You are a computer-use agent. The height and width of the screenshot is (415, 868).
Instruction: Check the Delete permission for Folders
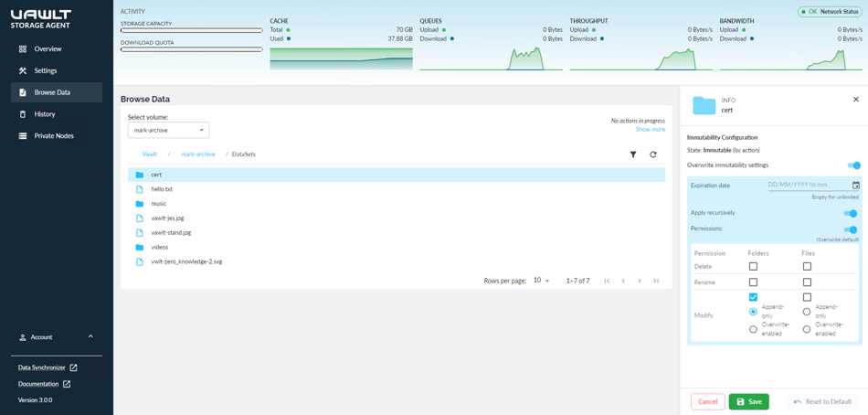[753, 267]
